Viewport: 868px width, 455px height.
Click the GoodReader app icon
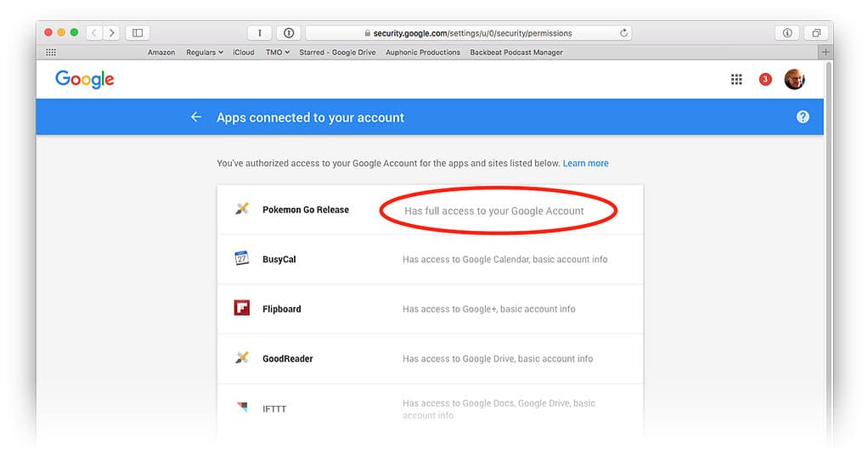click(x=242, y=357)
